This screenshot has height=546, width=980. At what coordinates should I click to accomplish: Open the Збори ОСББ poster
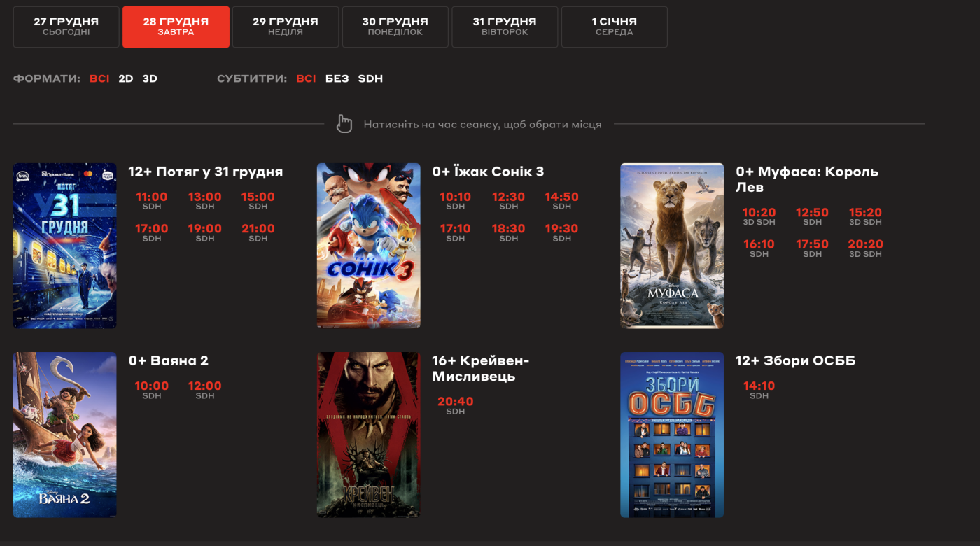click(672, 435)
